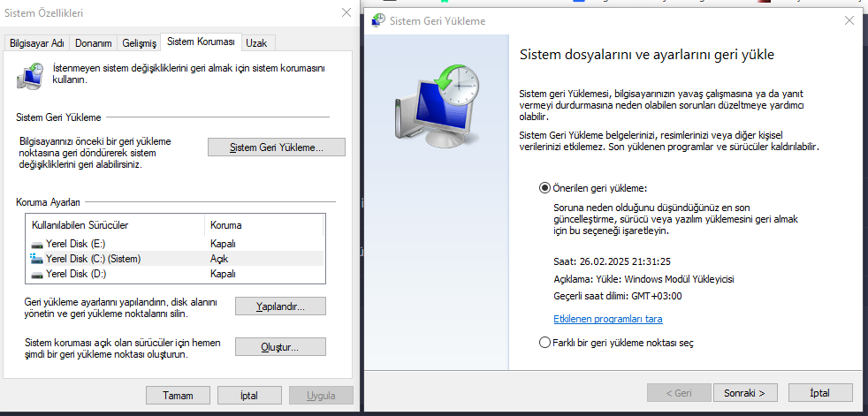
Task: Click the Oluştur... button
Action: click(x=280, y=347)
